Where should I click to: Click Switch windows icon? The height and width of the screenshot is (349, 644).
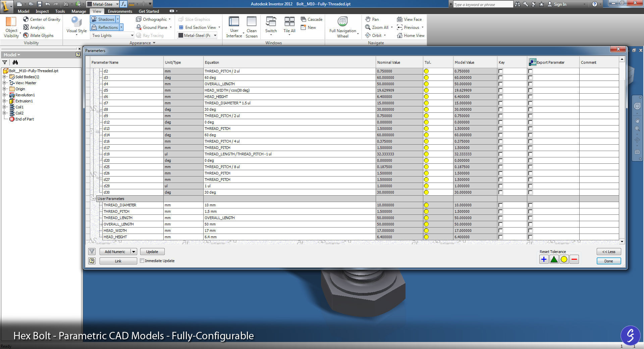(x=271, y=21)
